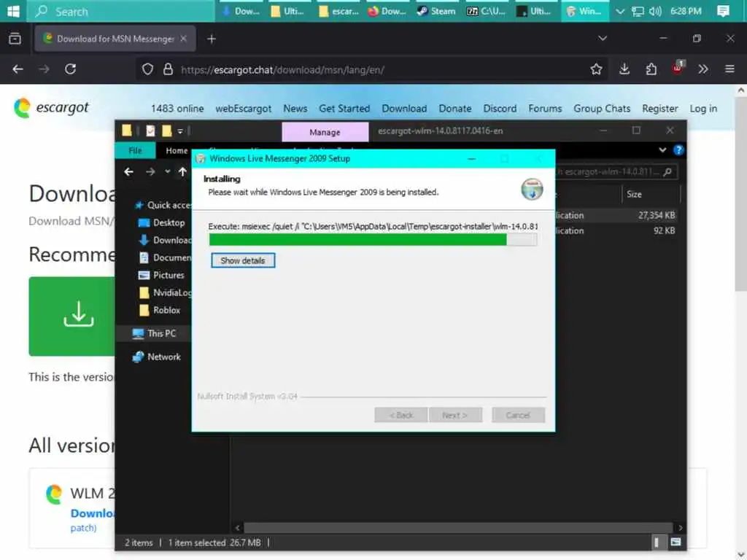Viewport: 747px width, 560px height.
Task: Open the Donate link
Action: pyautogui.click(x=455, y=109)
